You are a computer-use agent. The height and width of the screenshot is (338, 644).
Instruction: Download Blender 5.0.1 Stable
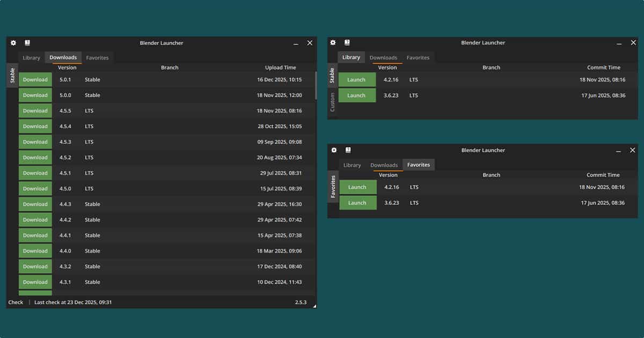coord(35,80)
